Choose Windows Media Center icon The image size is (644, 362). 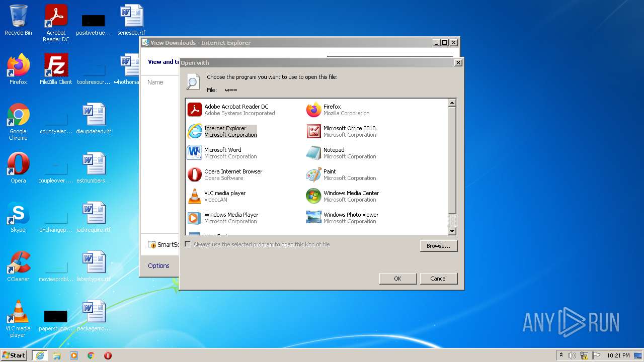313,196
